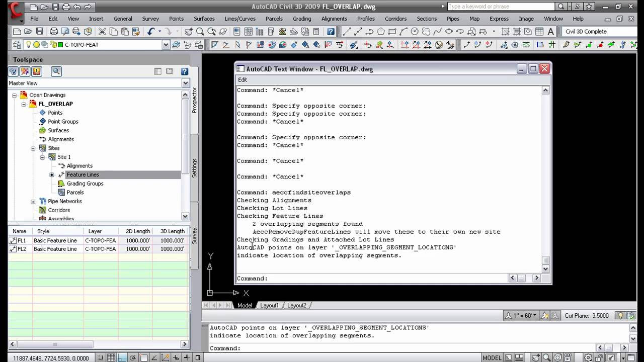
Task: Open the Grading menu
Action: pyautogui.click(x=302, y=19)
